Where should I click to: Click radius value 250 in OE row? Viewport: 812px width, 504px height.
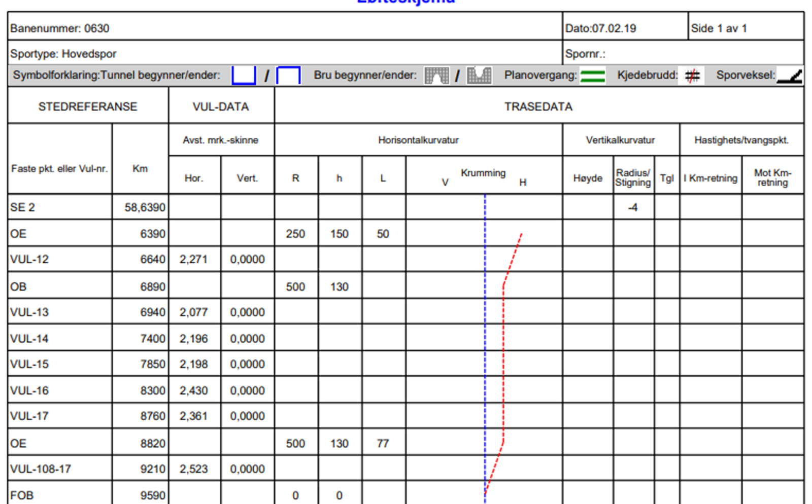point(295,234)
